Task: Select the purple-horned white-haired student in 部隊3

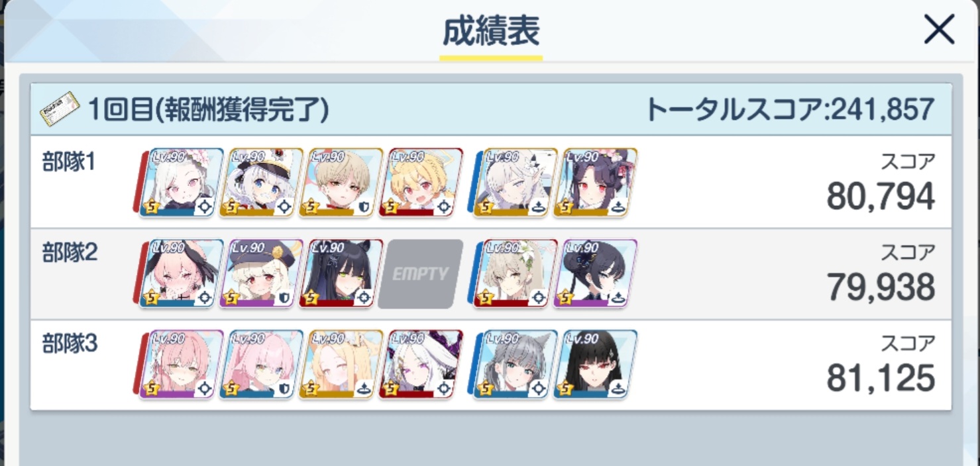Action: point(421,364)
